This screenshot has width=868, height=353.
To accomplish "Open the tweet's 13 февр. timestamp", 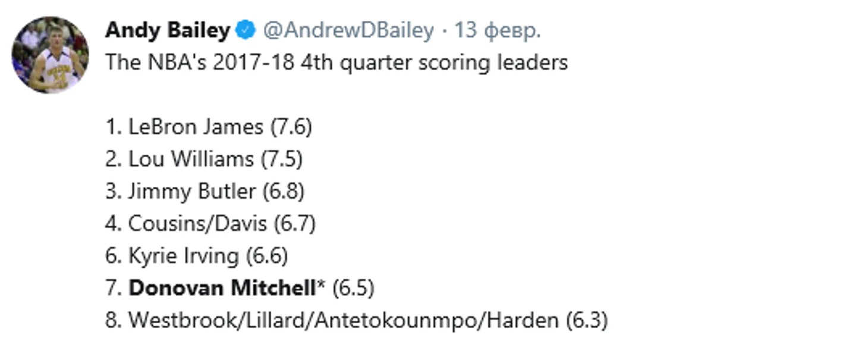I will [x=498, y=31].
